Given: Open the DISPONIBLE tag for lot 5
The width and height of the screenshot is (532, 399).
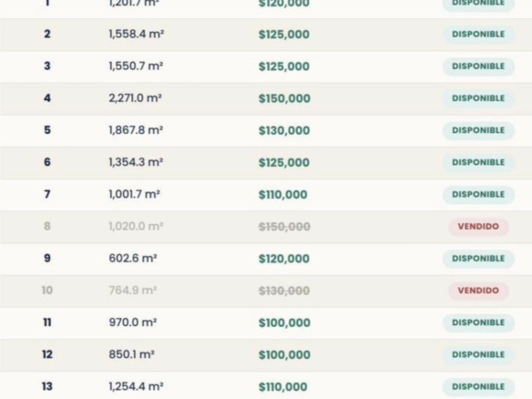Looking at the screenshot, I should pyautogui.click(x=478, y=130).
